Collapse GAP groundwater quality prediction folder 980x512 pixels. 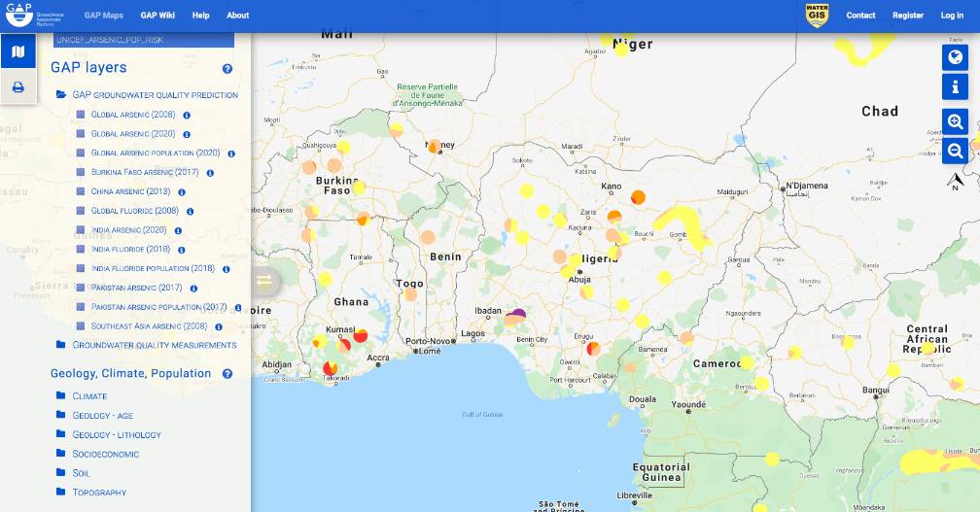tap(61, 95)
